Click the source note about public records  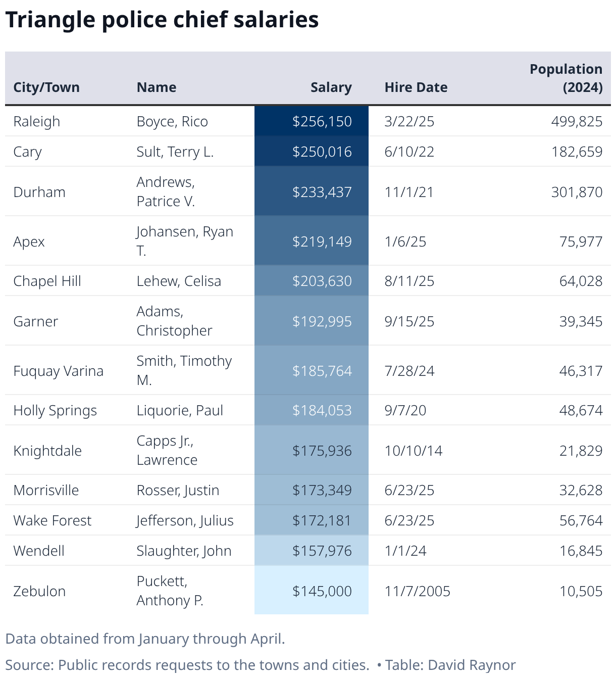click(x=187, y=665)
